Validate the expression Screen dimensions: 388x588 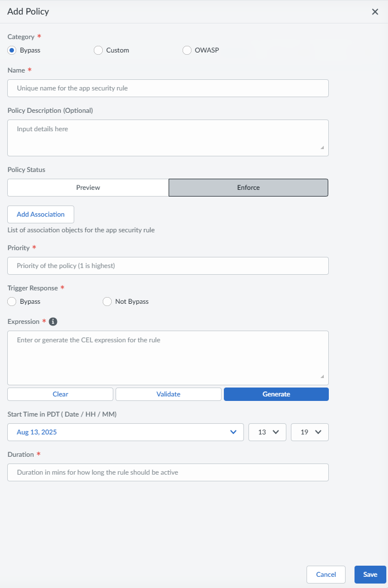click(x=169, y=394)
